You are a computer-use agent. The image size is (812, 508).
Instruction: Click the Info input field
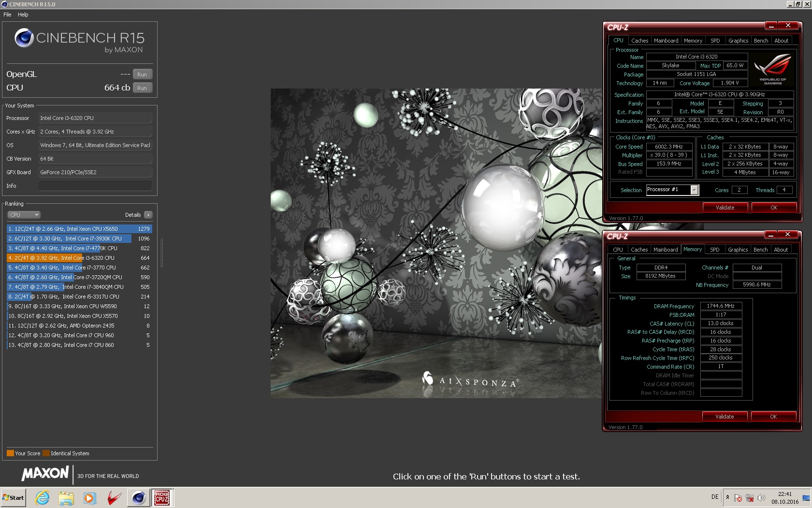click(95, 186)
